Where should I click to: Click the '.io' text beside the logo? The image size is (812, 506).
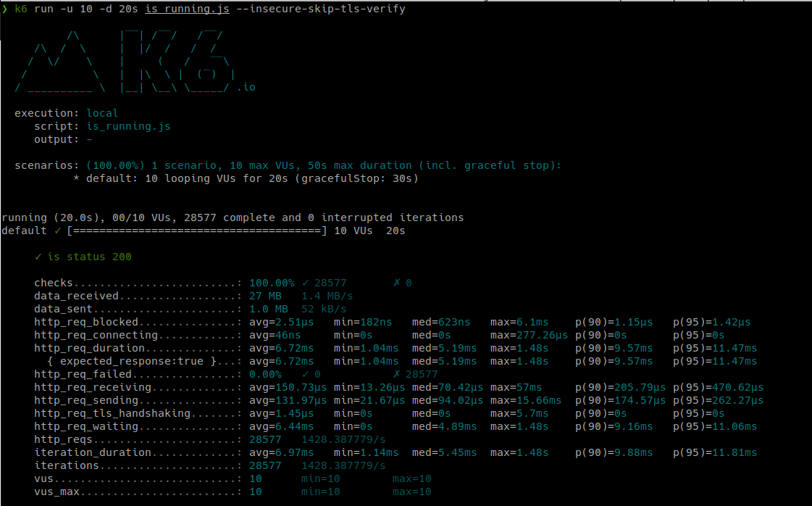pyautogui.click(x=246, y=87)
